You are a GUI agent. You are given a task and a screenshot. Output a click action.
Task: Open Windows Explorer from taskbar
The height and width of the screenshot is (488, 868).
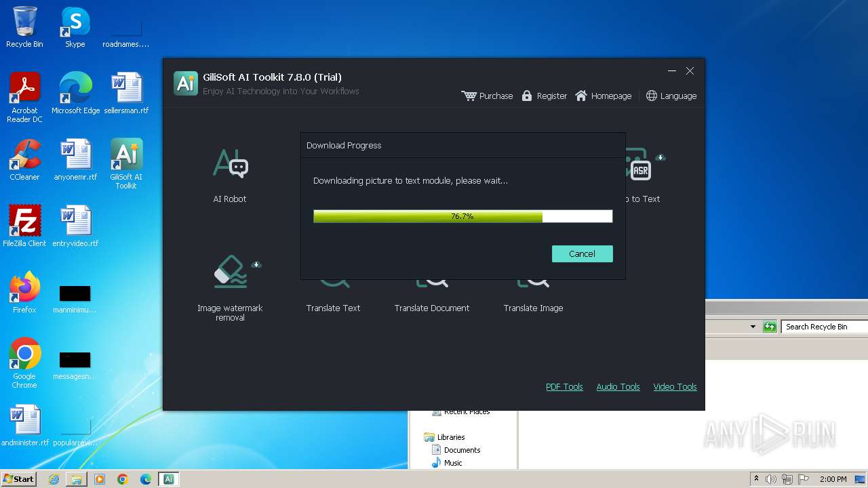click(x=77, y=479)
